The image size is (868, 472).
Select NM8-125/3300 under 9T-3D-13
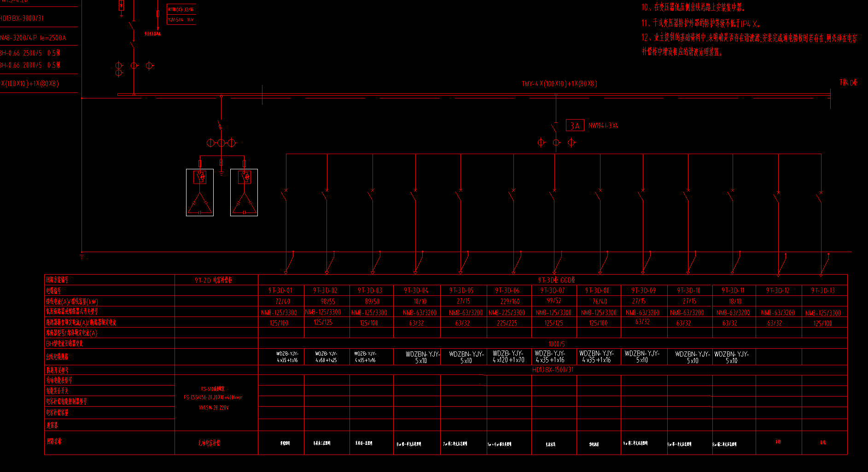pos(823,313)
